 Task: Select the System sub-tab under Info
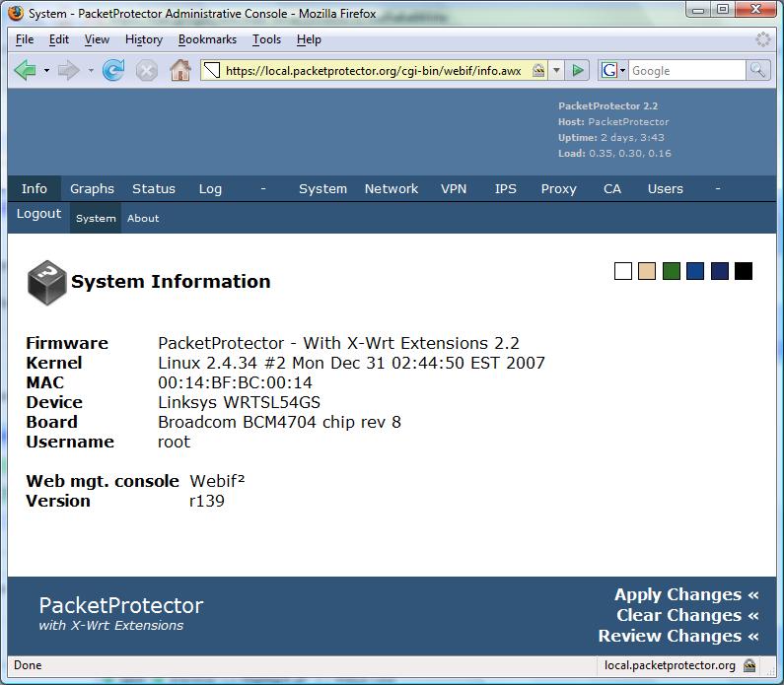click(x=96, y=219)
